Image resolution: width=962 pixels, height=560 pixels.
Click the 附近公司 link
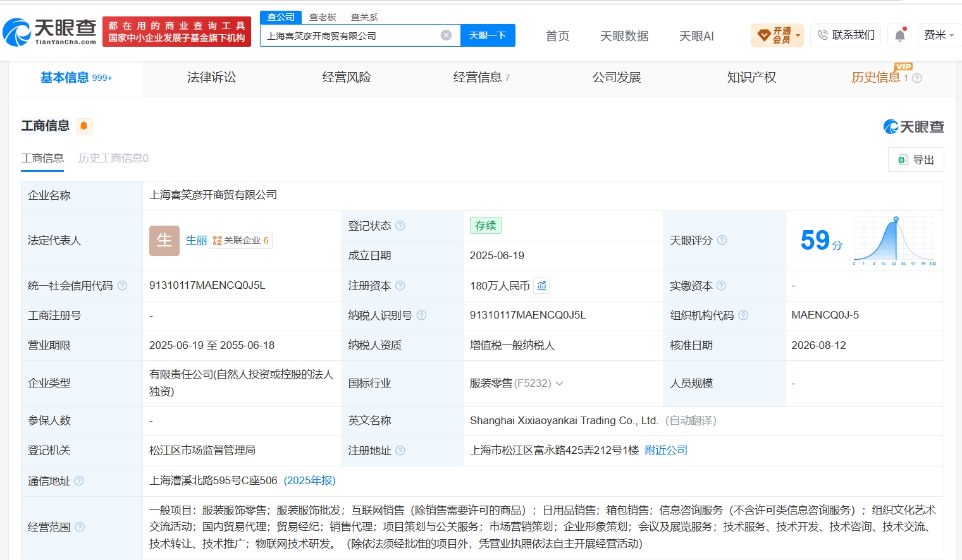point(666,450)
